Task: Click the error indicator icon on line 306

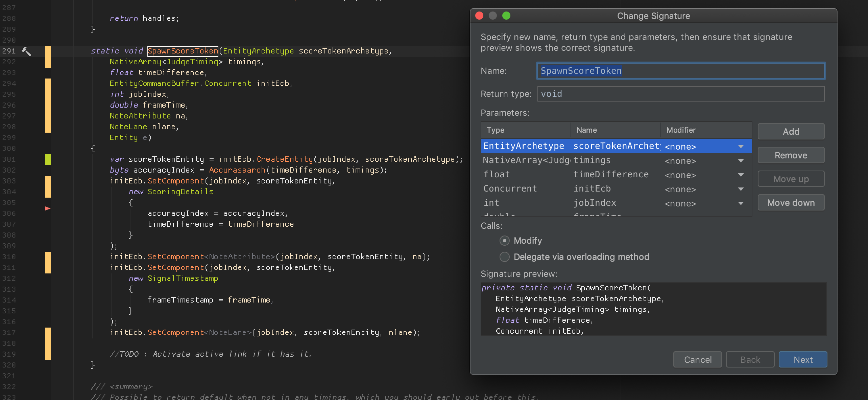Action: pyautogui.click(x=47, y=208)
